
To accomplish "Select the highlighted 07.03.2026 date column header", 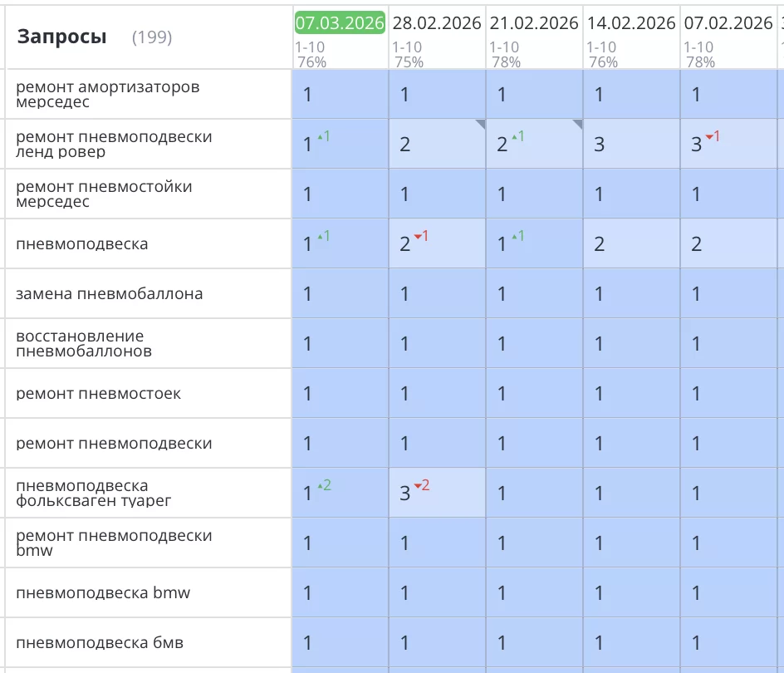I will (x=340, y=23).
